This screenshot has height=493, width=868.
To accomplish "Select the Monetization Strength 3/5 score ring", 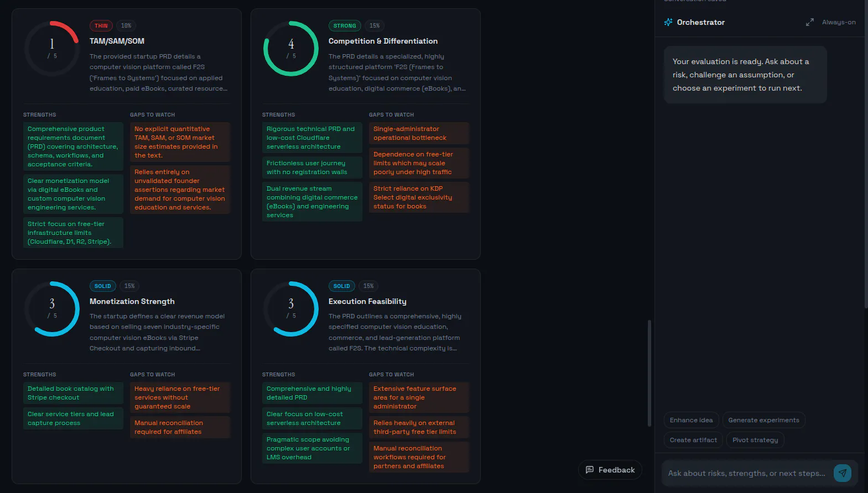I will pos(52,309).
